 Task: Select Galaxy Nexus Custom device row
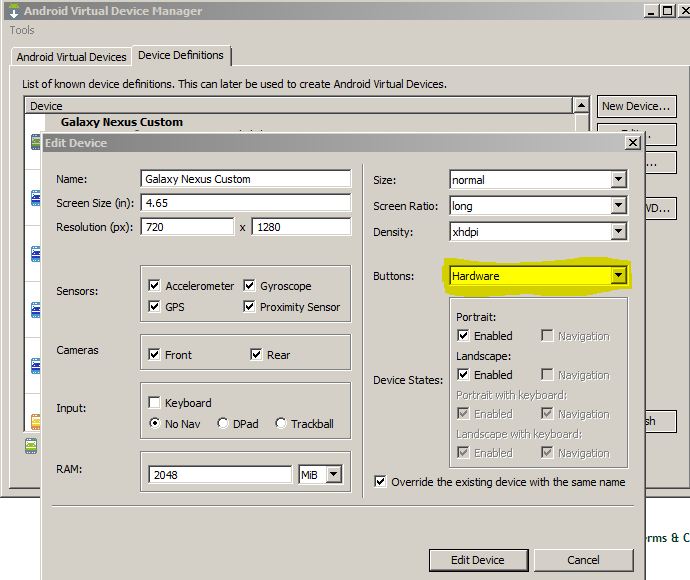pos(122,122)
